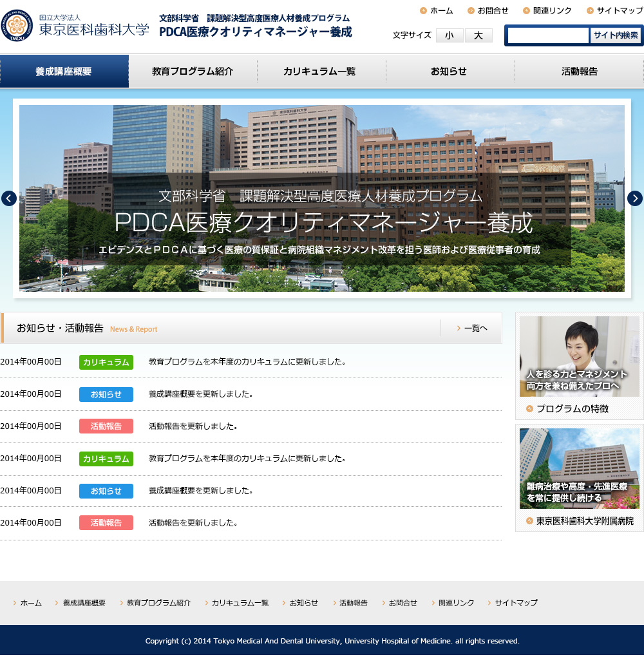
Task: Open the プログラムの特徴 banner image
Action: click(580, 356)
